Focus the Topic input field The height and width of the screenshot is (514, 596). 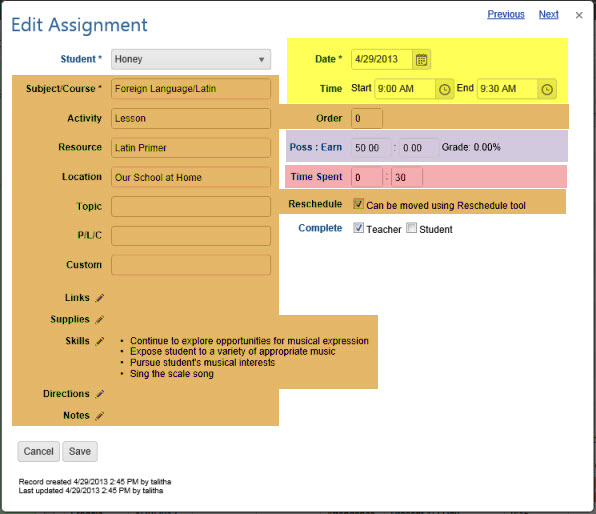click(x=191, y=206)
